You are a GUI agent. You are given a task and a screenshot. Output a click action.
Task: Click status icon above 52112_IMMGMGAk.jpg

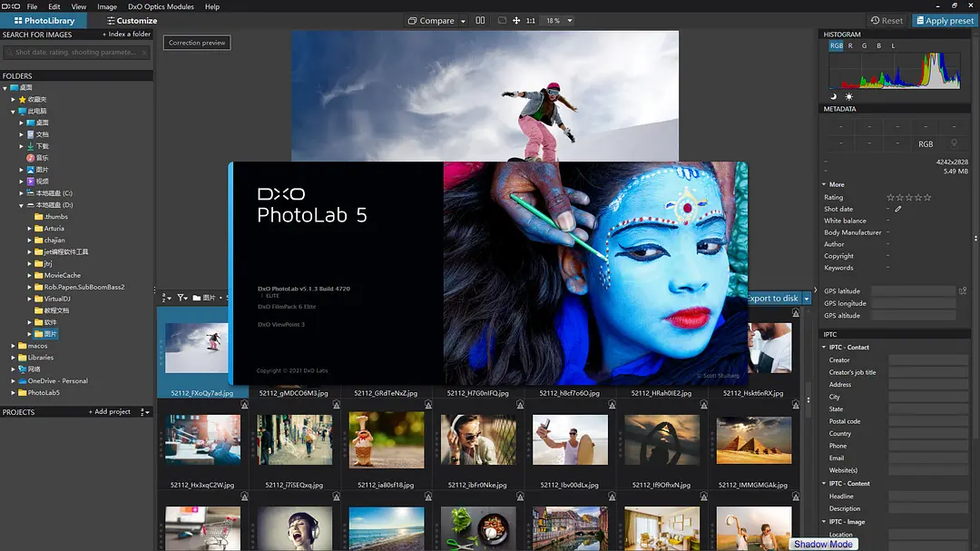[x=796, y=405]
